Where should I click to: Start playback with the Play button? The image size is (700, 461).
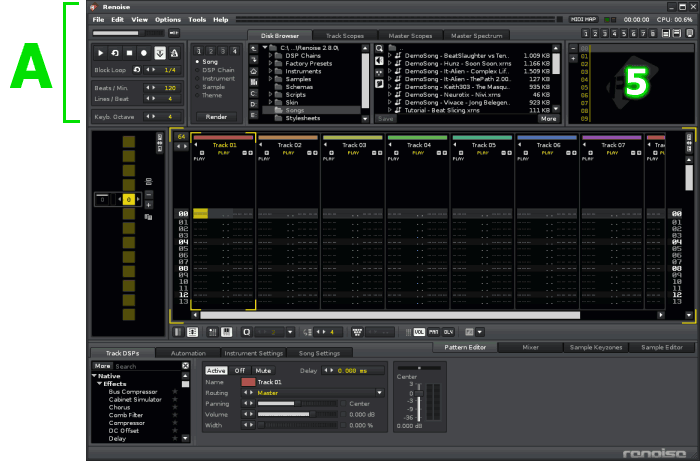coord(100,53)
